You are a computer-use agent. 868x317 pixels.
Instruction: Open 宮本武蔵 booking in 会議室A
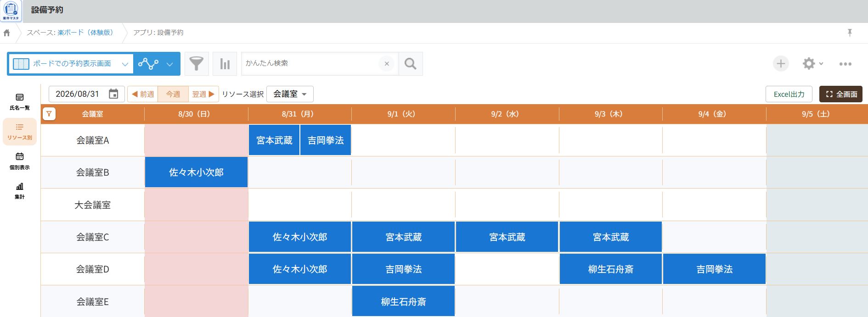pyautogui.click(x=274, y=140)
